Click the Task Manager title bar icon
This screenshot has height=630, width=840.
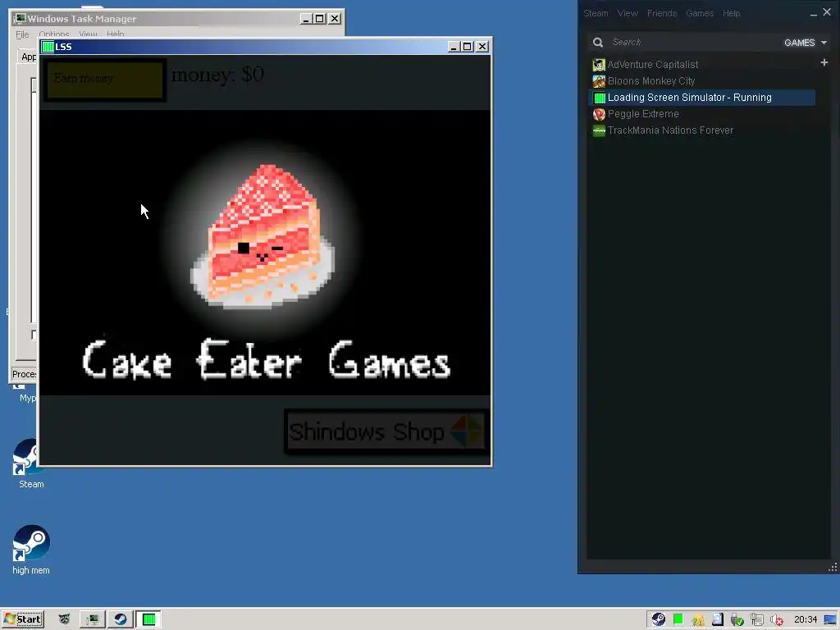20,18
